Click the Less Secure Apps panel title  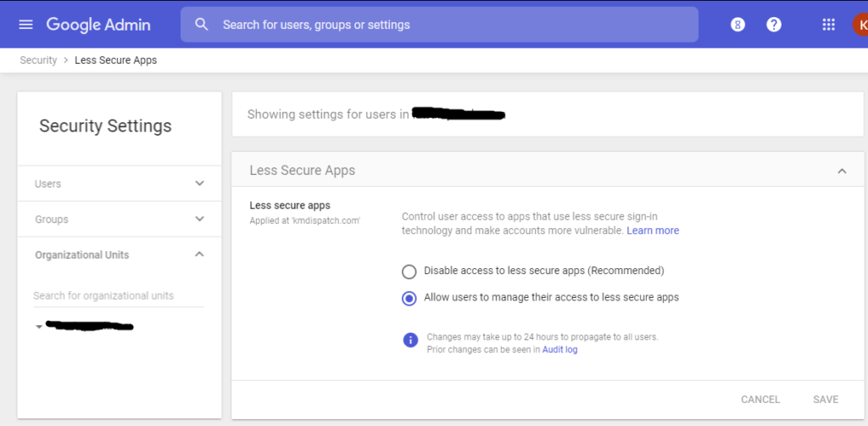tap(303, 170)
